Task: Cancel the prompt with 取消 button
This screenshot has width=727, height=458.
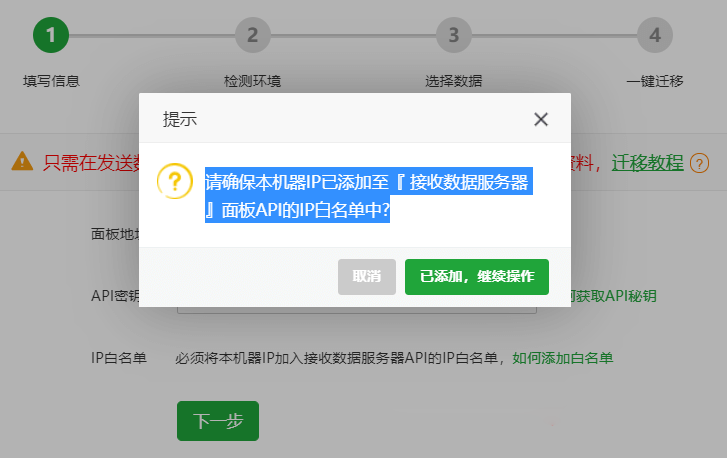Action: pyautogui.click(x=367, y=277)
